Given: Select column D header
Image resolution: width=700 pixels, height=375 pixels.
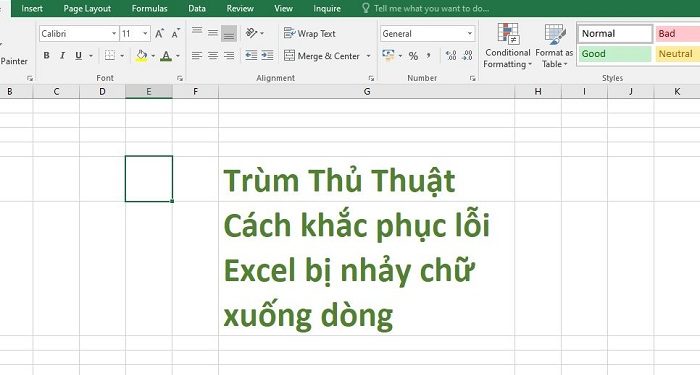Looking at the screenshot, I should (x=103, y=92).
